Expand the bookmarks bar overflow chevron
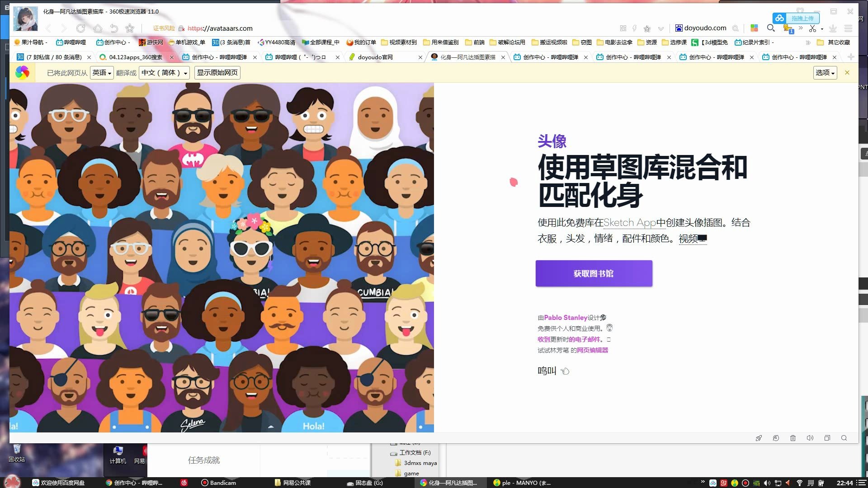 coord(808,42)
